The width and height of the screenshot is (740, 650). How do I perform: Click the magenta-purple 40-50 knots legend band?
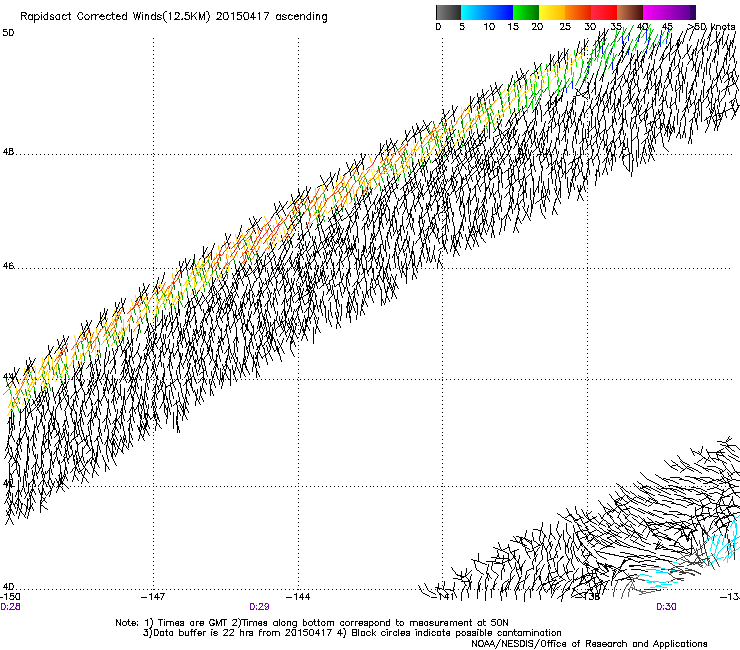[x=669, y=12]
